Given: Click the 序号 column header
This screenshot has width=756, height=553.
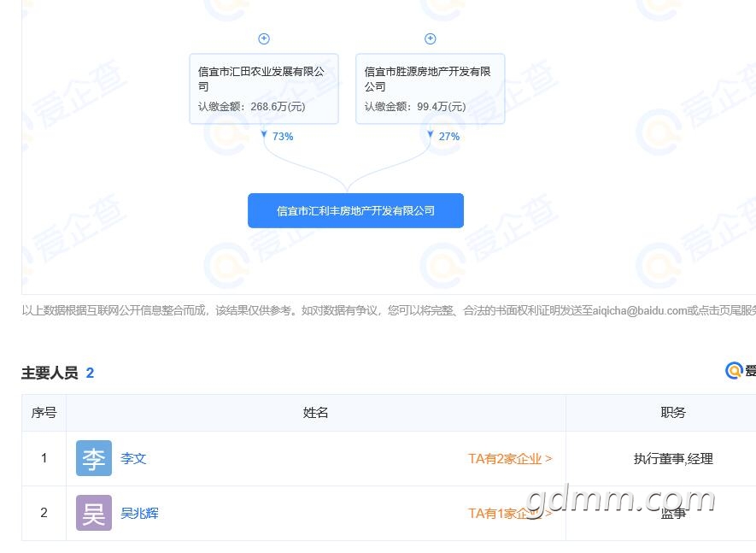Looking at the screenshot, I should tap(44, 413).
